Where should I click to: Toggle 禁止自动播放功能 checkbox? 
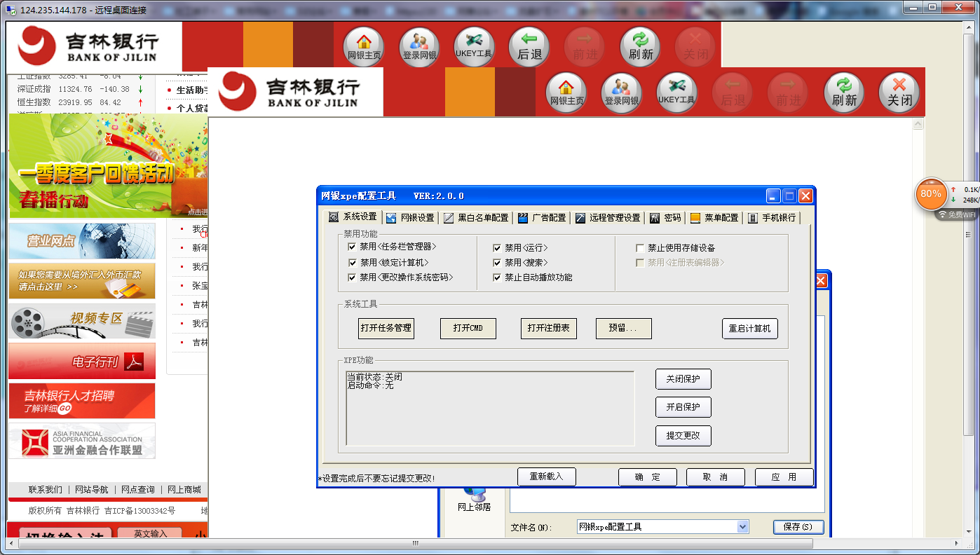coord(497,277)
